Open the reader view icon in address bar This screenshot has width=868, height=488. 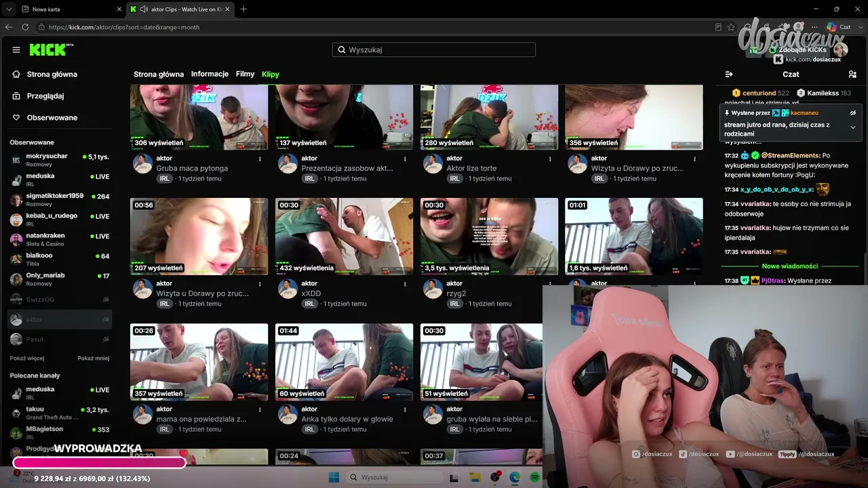(x=718, y=27)
